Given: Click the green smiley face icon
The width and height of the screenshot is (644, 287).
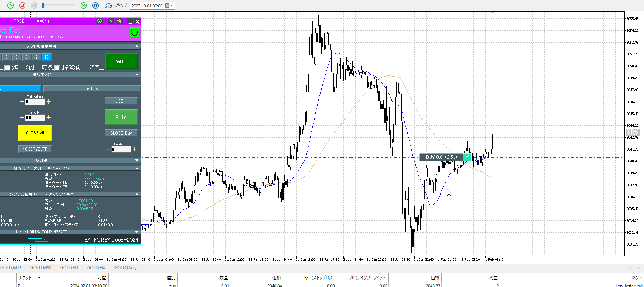Looking at the screenshot, I should pyautogui.click(x=134, y=32).
